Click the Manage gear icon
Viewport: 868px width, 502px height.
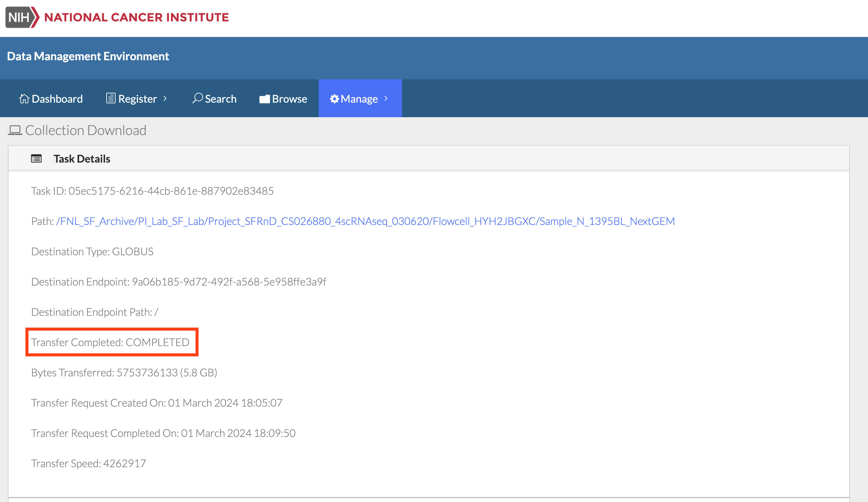334,99
